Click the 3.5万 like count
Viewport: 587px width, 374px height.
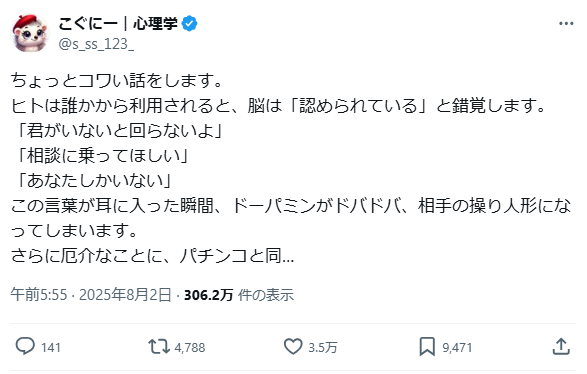[323, 347]
